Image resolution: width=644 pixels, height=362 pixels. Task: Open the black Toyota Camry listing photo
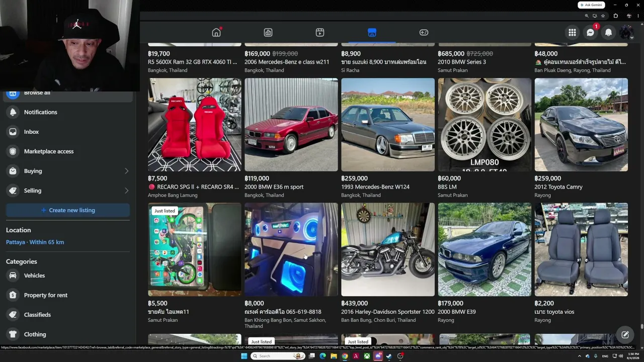click(581, 125)
